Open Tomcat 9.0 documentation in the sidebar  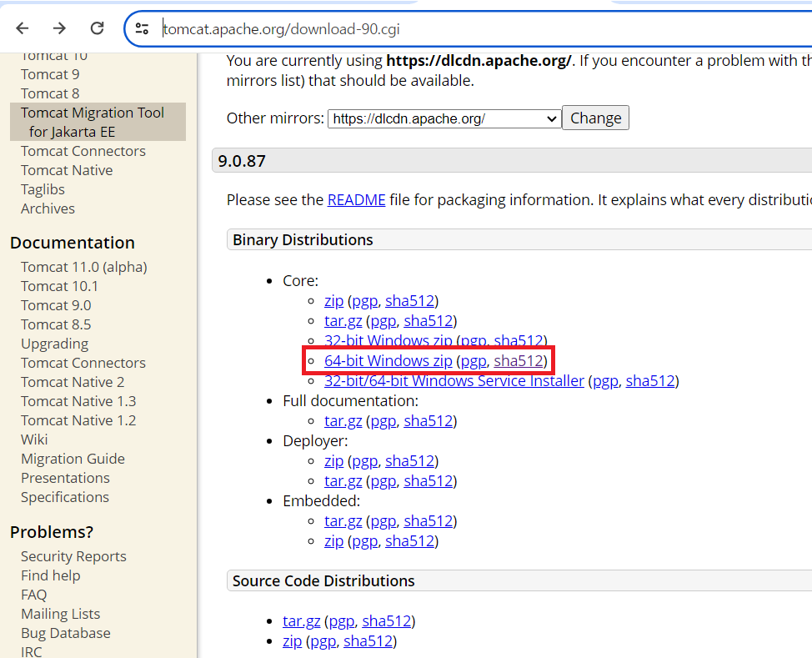[56, 304]
